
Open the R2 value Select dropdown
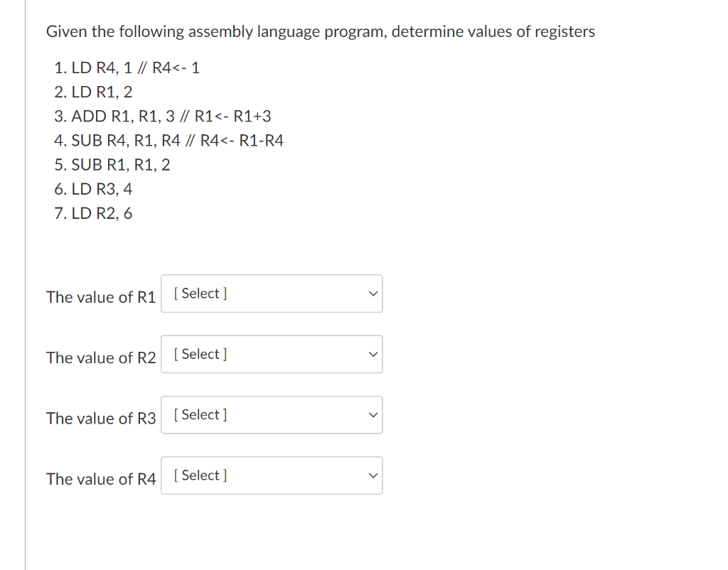click(x=272, y=354)
